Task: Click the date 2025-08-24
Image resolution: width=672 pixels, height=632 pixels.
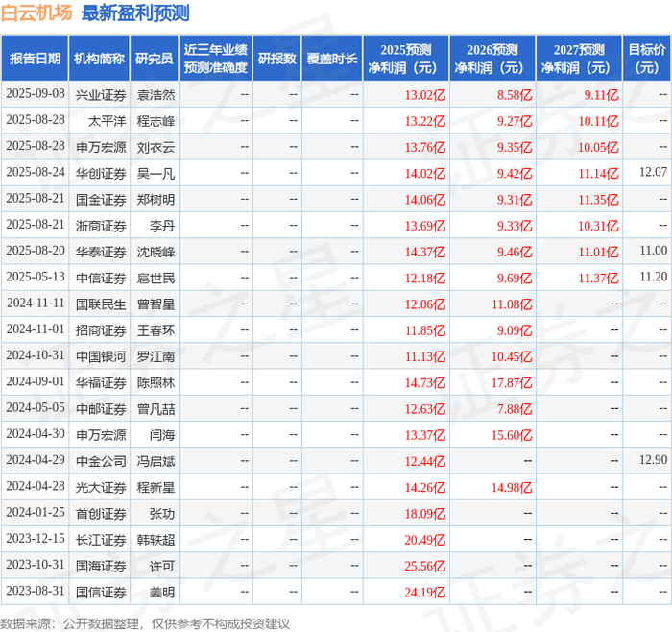Action: (36, 172)
